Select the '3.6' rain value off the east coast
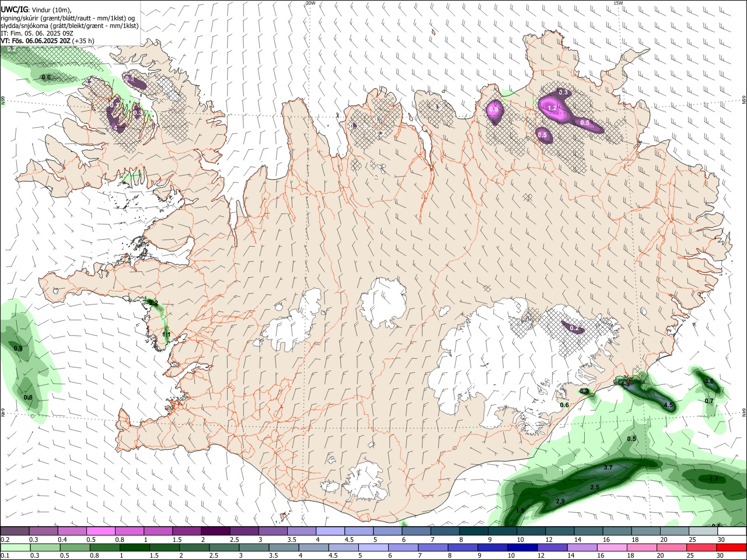 coord(709,381)
